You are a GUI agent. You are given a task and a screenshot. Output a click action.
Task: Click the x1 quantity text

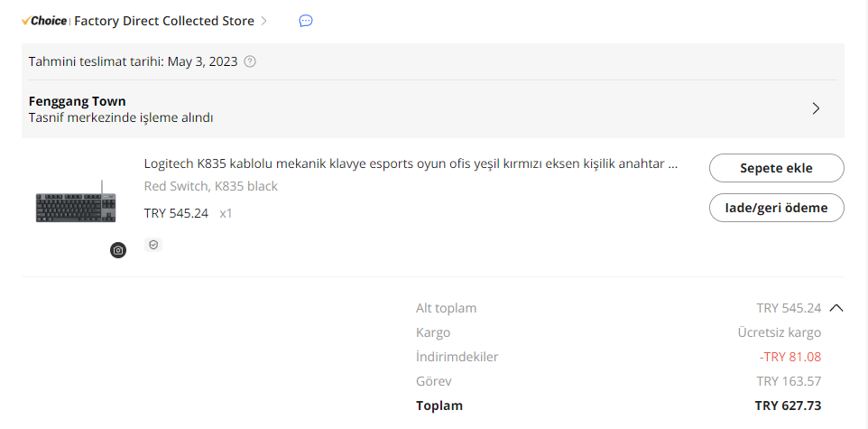226,213
